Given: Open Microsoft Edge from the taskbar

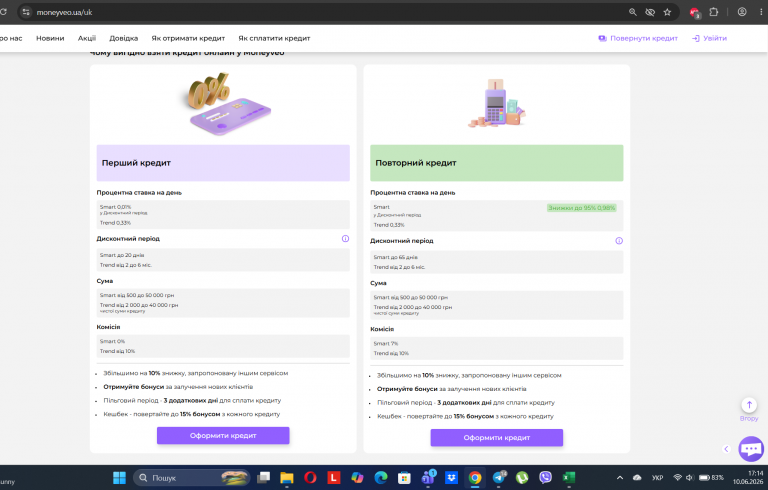Looking at the screenshot, I should click(381, 477).
